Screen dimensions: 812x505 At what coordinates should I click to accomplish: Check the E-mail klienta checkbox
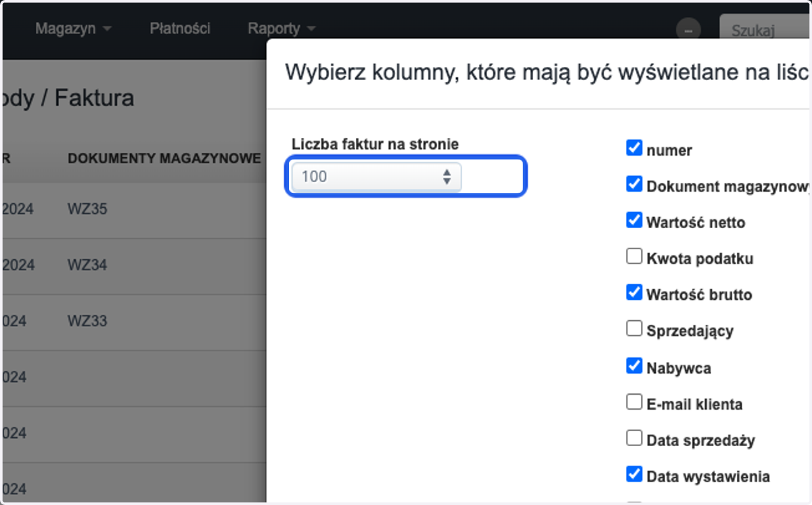(x=634, y=402)
